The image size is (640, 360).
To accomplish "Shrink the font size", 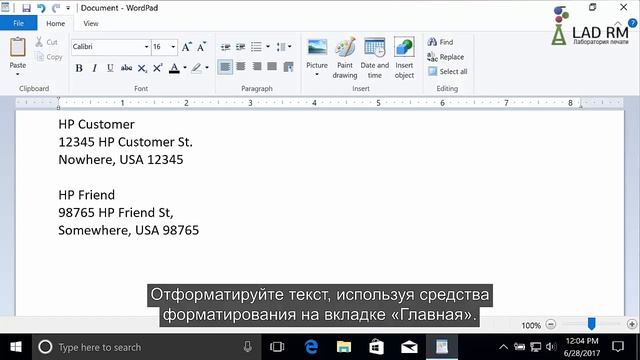I will click(x=201, y=47).
